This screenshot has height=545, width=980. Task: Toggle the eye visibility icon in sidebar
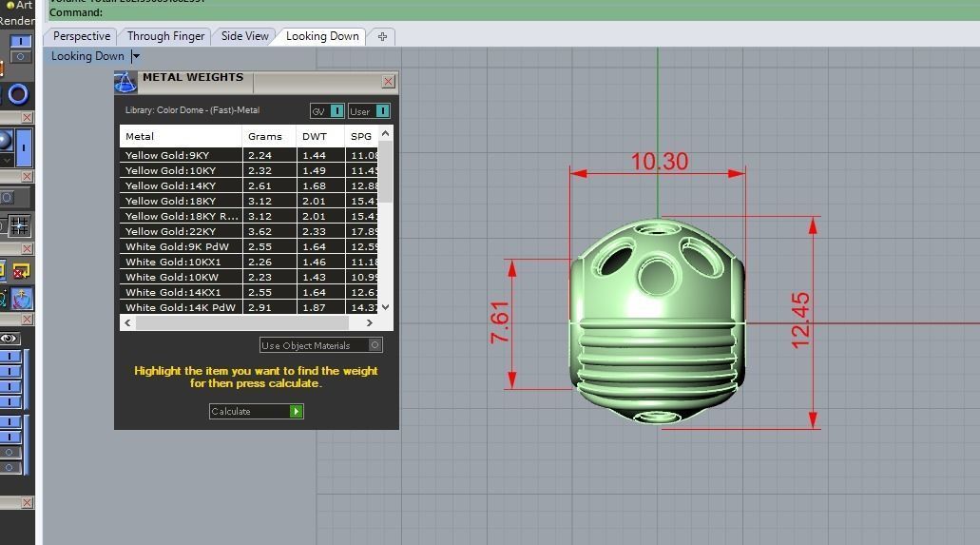tap(10, 339)
